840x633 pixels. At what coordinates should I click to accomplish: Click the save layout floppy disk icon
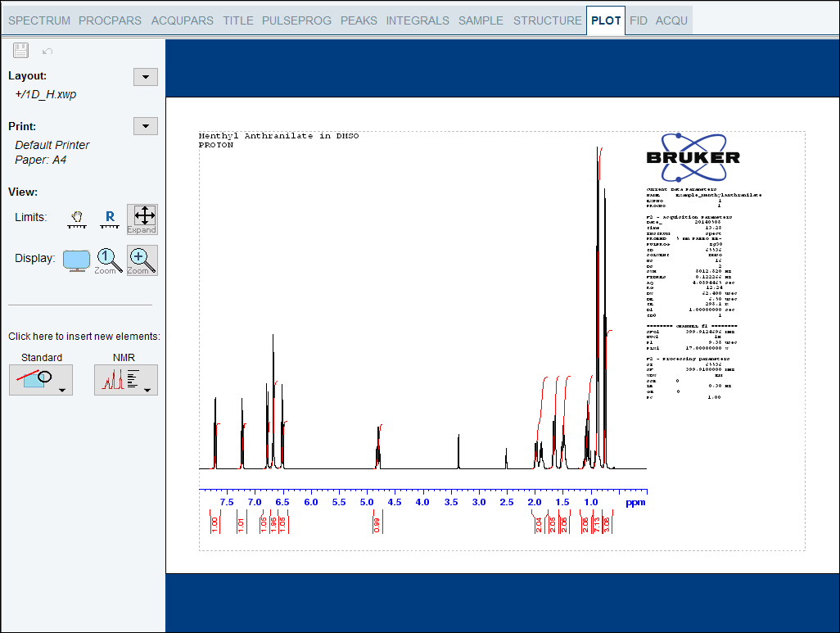(x=21, y=51)
